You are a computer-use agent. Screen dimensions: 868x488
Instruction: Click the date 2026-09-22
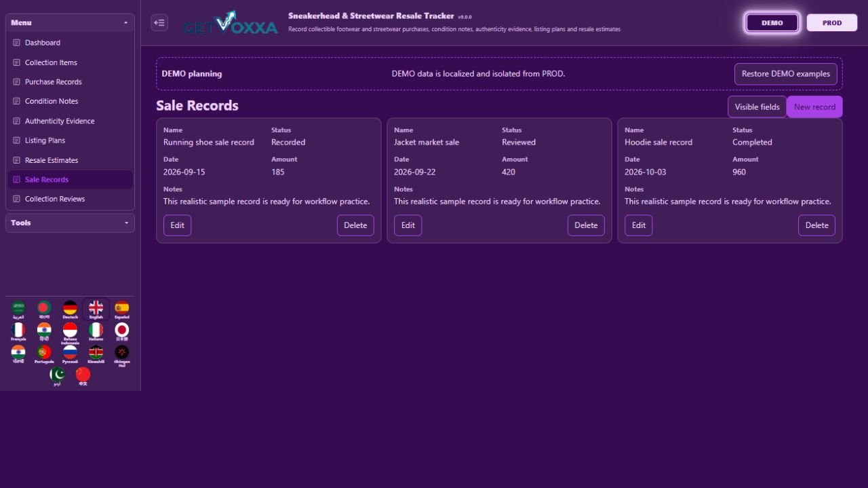click(x=414, y=172)
